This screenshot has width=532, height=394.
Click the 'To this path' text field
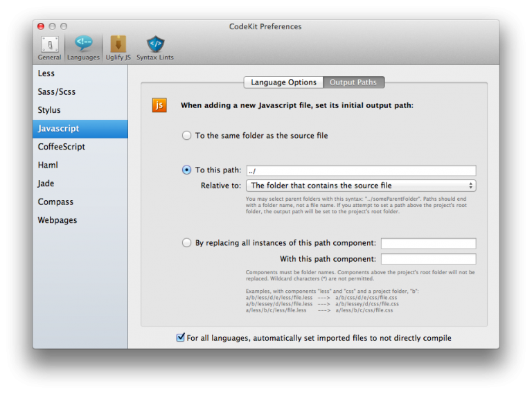[361, 170]
